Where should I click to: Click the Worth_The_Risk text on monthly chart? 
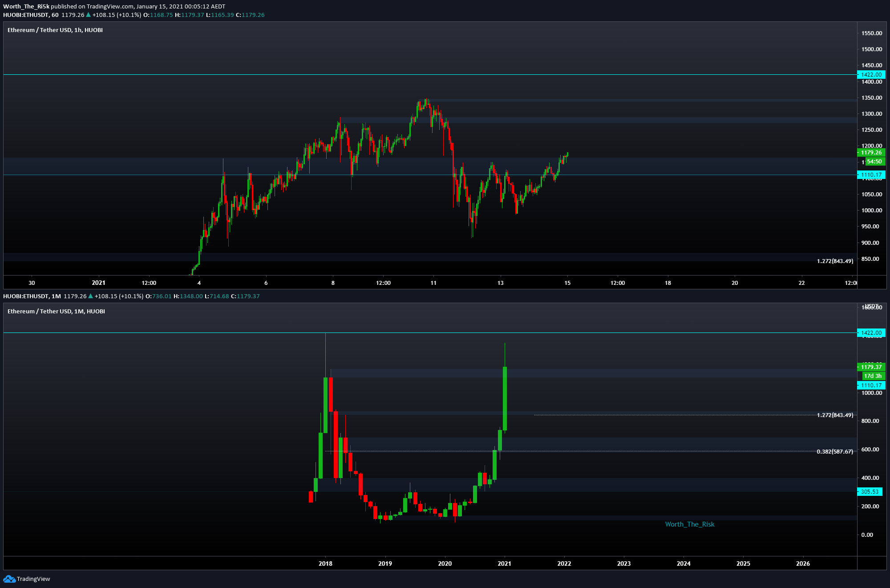690,524
